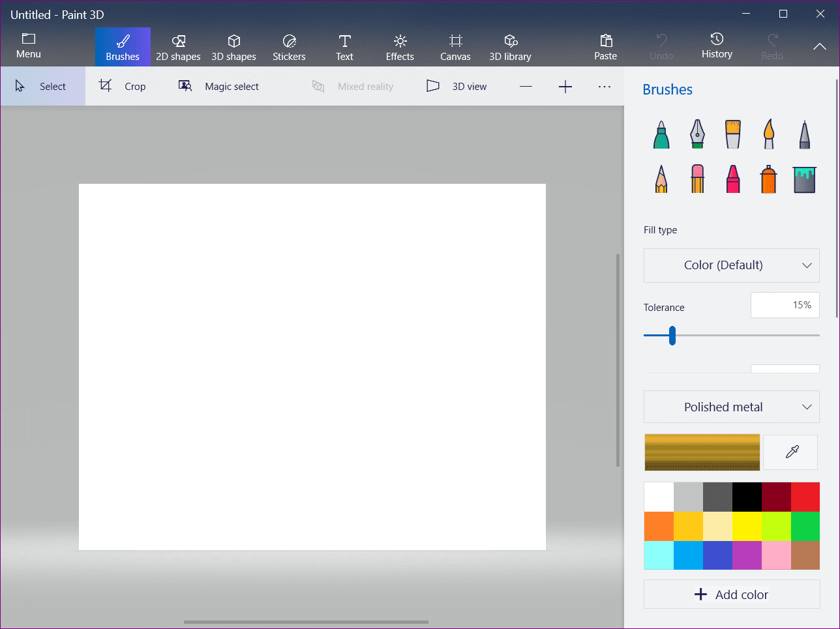
Task: Select the Pencil brush
Action: [x=661, y=179]
